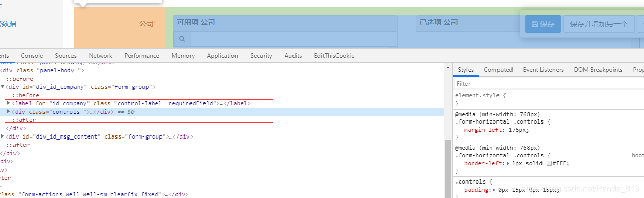Screen dimensions: 644x198
Task: Open the DOM Breakpoints pane tab
Action: pos(598,70)
